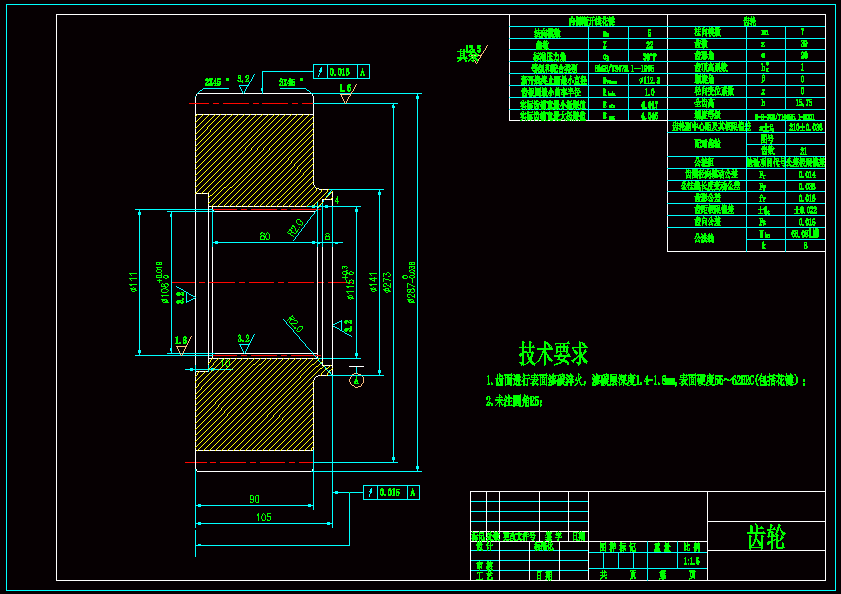Select the ø111 diameter dimension
This screenshot has width=841, height=594.
[133, 282]
